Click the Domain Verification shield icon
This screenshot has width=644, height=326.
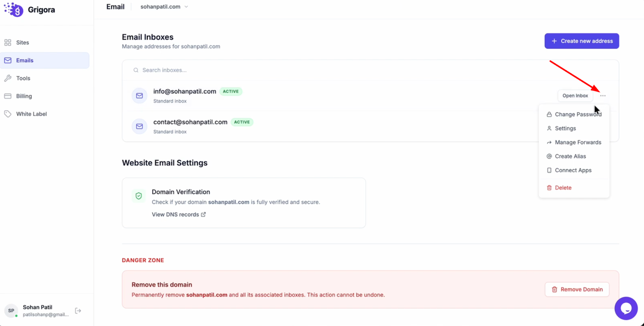pos(138,196)
